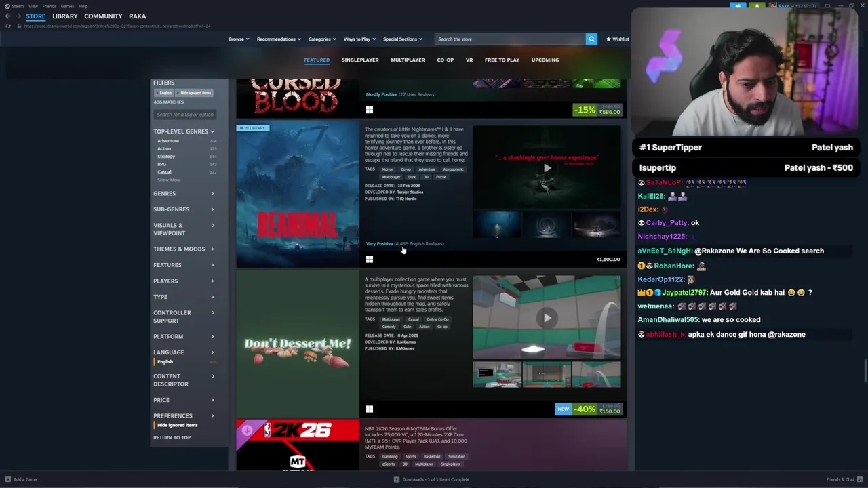The width and height of the screenshot is (868, 488).
Task: Open the Special Sections dropdown
Action: point(402,39)
